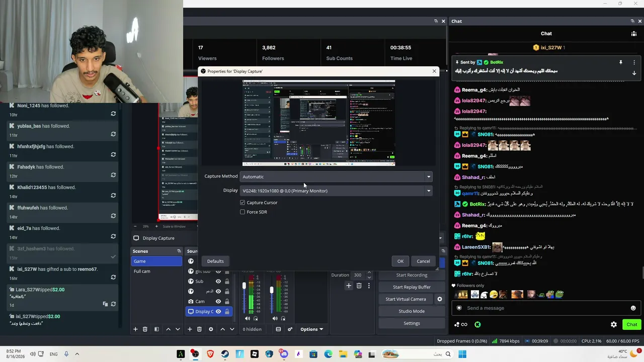Adjust the first mixer volume slider

click(x=244, y=286)
